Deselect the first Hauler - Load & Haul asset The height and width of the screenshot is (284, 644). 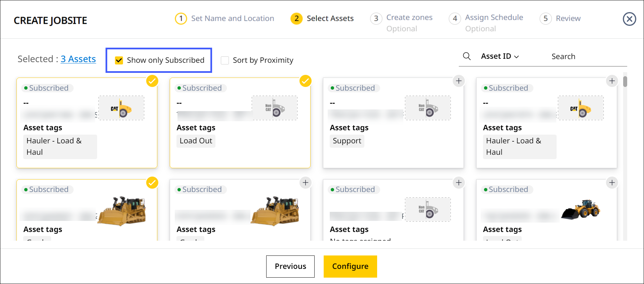point(152,81)
